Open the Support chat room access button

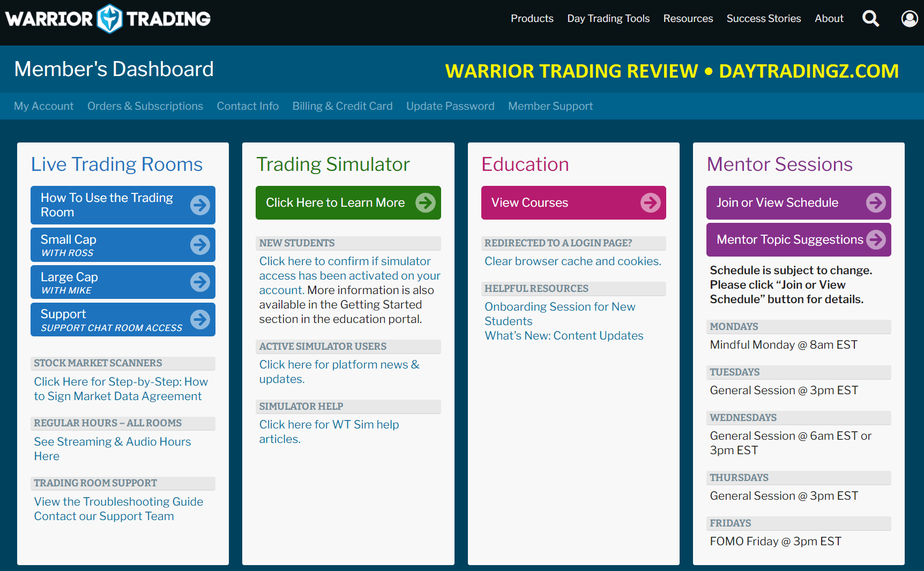click(123, 319)
